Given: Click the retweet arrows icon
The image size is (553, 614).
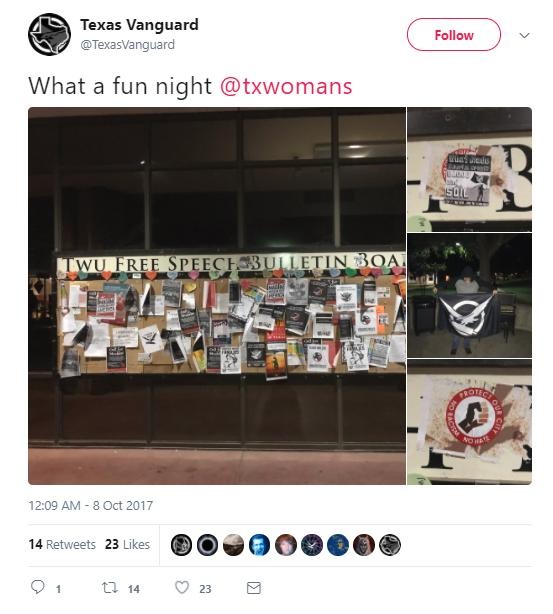Looking at the screenshot, I should click(109, 588).
